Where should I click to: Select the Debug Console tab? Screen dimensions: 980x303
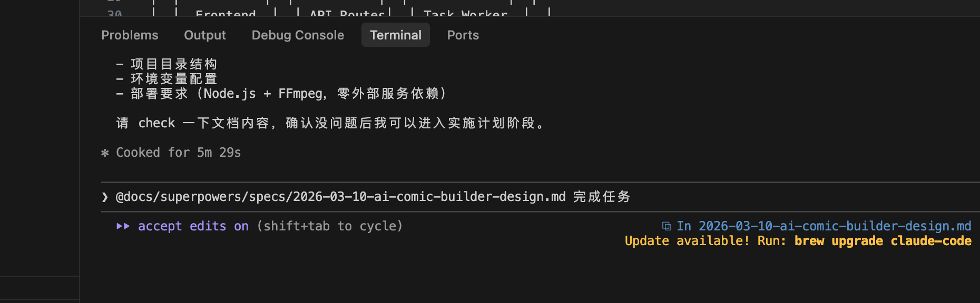click(298, 35)
